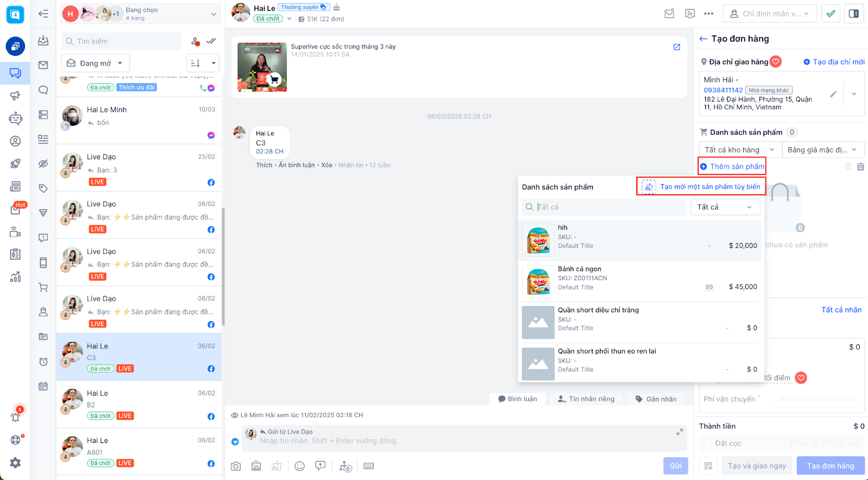This screenshot has height=480, width=868.
Task: Open the emoji picker smiley icon
Action: [299, 466]
